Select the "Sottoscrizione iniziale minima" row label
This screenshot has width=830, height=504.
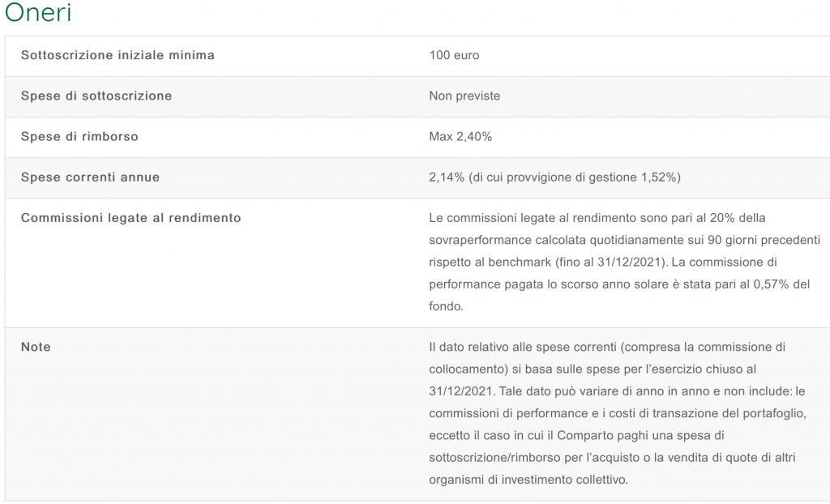(x=118, y=55)
